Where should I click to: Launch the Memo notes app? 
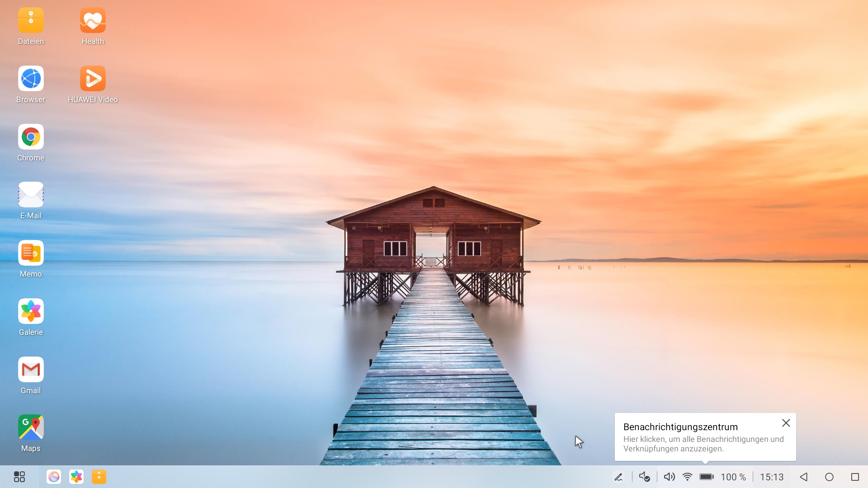pyautogui.click(x=31, y=253)
